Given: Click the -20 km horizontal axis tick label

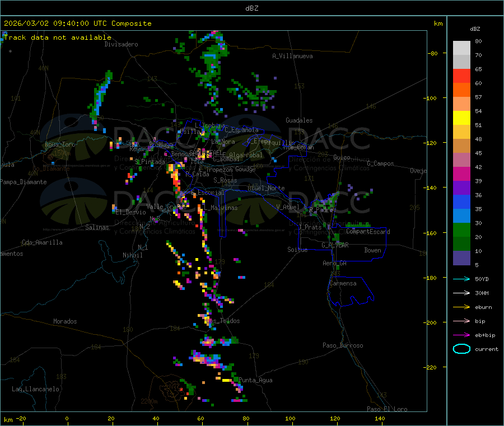Looking at the screenshot, I should pyautogui.click(x=21, y=418).
